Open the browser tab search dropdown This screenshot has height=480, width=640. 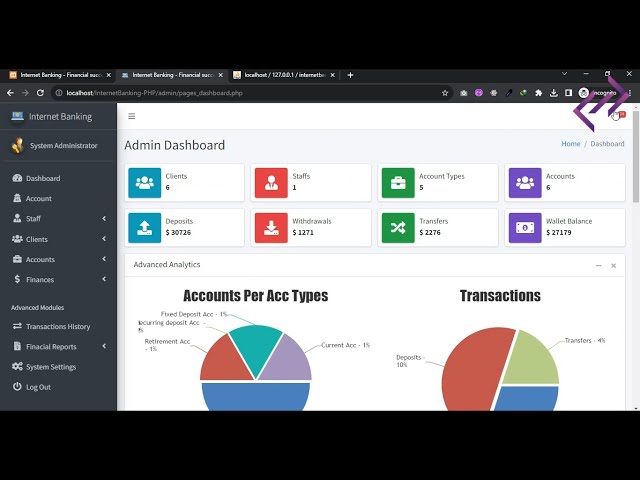(x=564, y=74)
